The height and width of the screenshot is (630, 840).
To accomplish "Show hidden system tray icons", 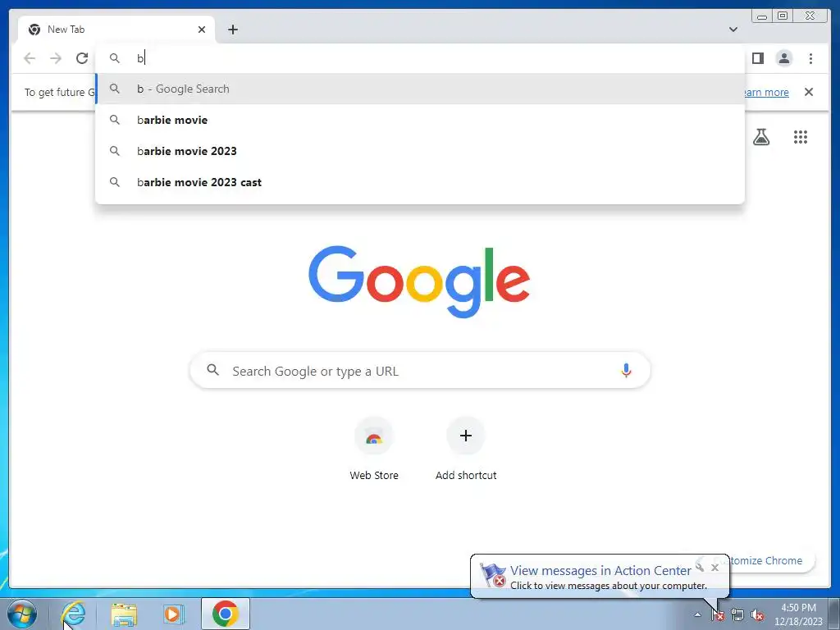I will click(x=697, y=614).
